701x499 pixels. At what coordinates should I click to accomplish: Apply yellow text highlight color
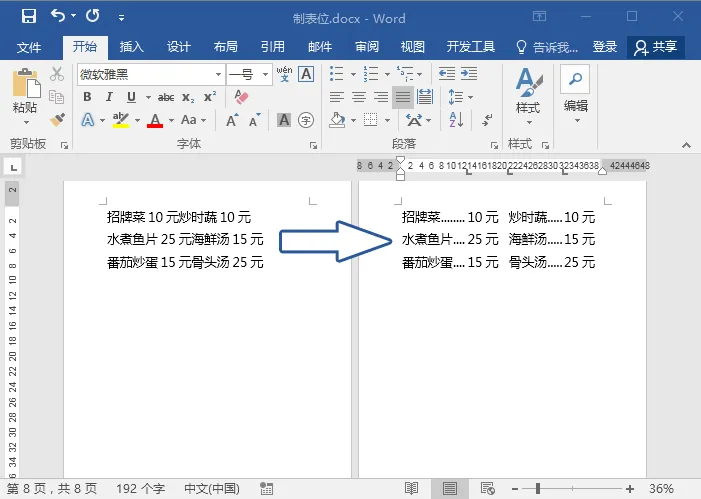(x=121, y=120)
